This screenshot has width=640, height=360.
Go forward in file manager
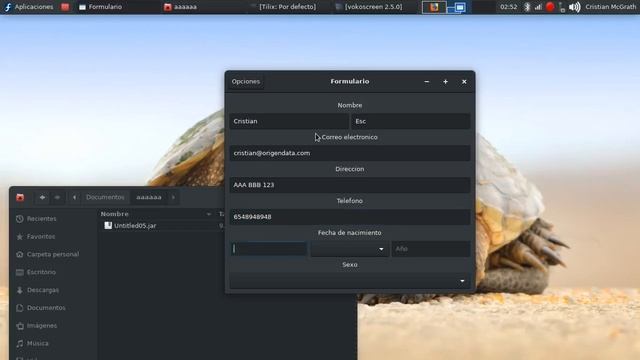57,198
